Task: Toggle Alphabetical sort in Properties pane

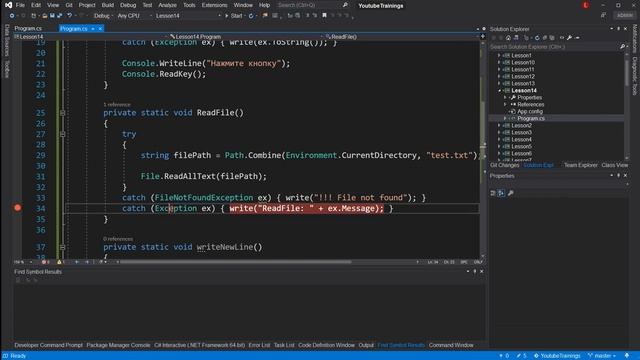Action: coord(501,193)
